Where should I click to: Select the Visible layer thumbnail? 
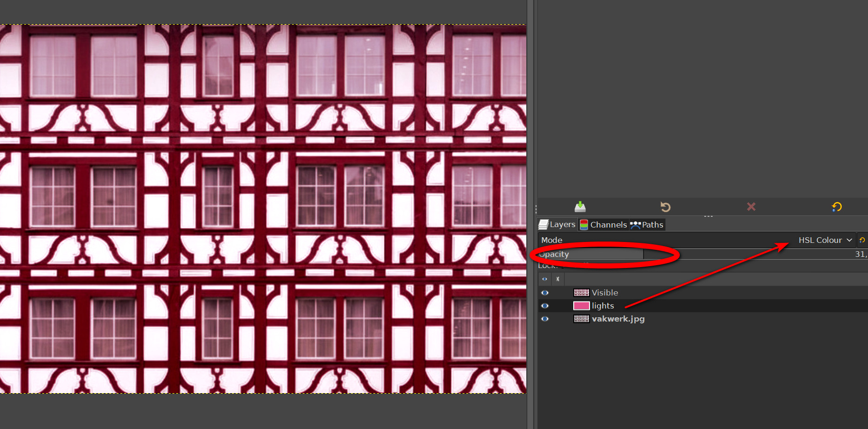point(581,293)
